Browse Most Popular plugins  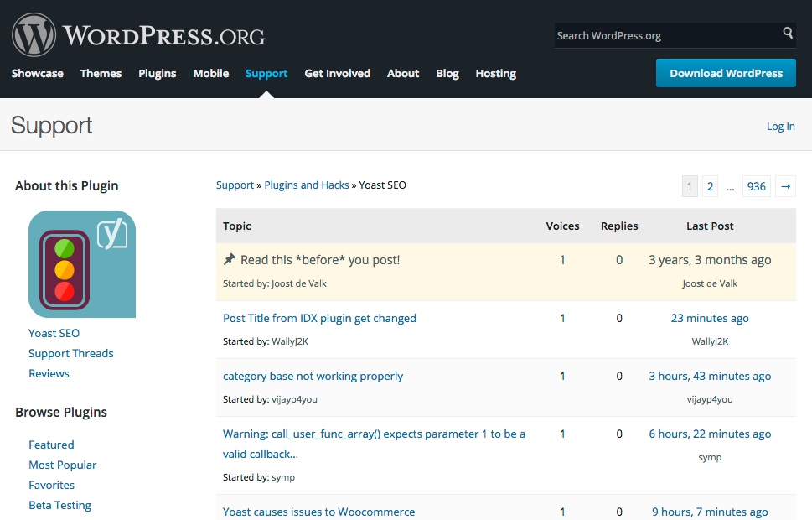(62, 465)
